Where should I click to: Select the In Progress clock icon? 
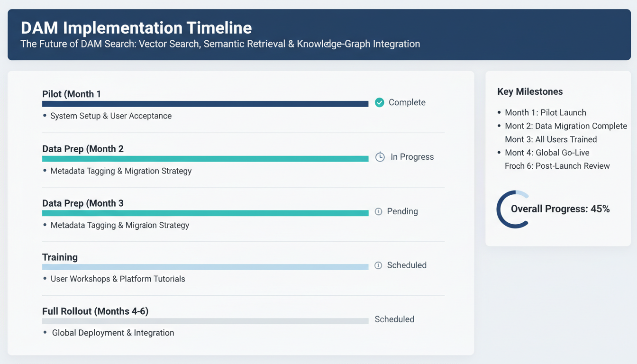coord(380,157)
